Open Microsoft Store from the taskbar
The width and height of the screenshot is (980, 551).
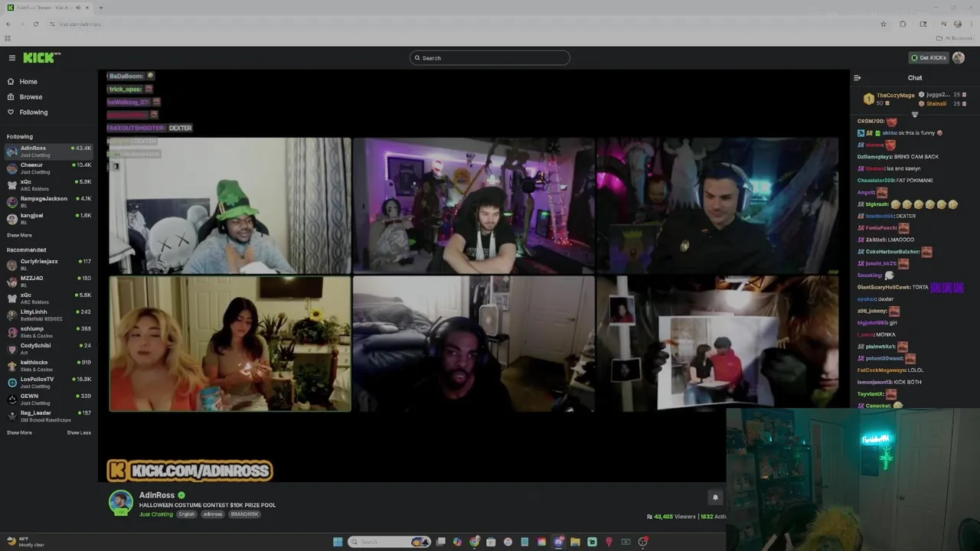491,542
